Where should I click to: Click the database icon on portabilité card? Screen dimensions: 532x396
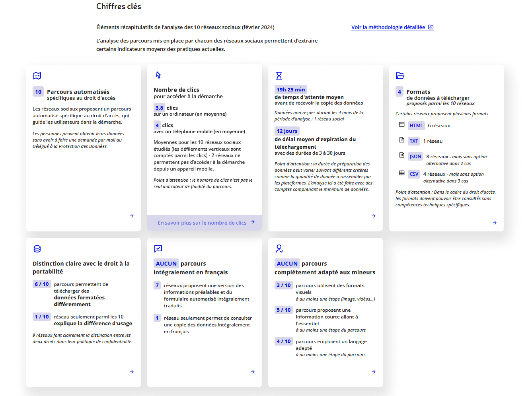tap(37, 249)
